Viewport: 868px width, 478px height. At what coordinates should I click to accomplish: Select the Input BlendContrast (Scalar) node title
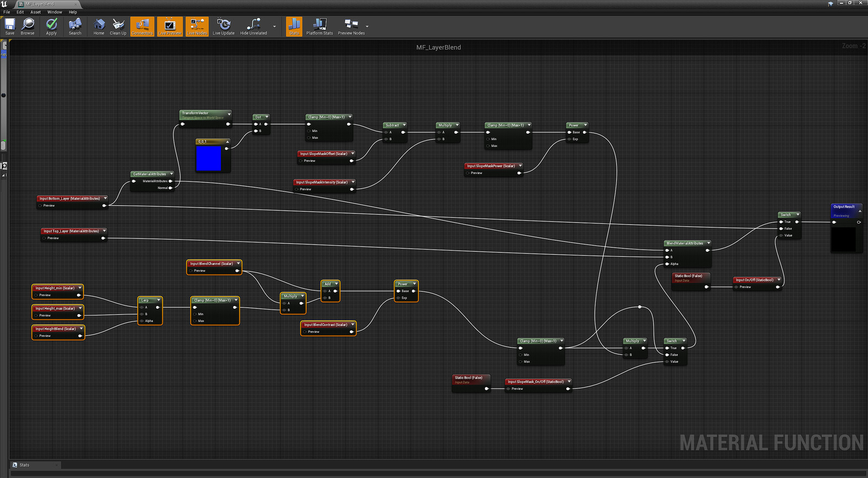[325, 324]
